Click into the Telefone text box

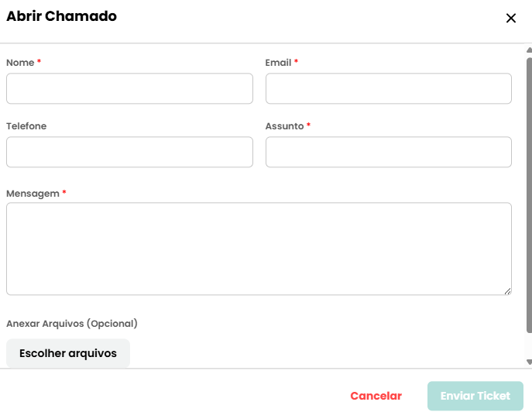129,152
